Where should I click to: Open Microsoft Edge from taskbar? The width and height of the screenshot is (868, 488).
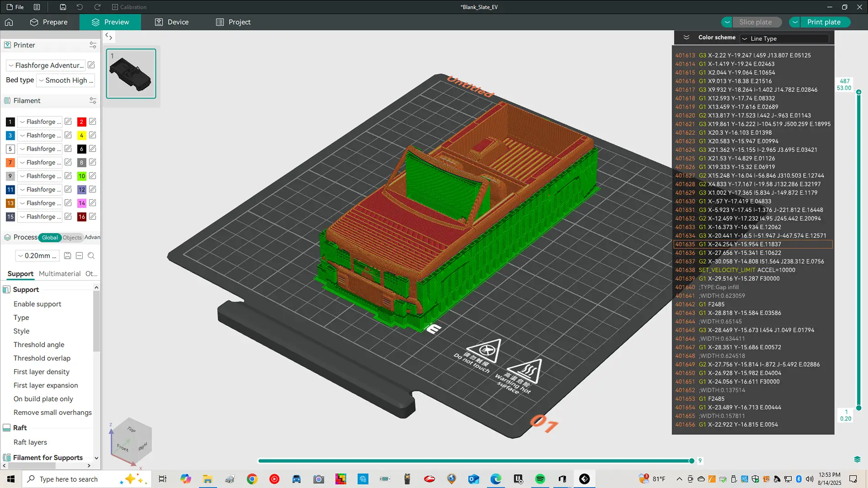(496, 479)
